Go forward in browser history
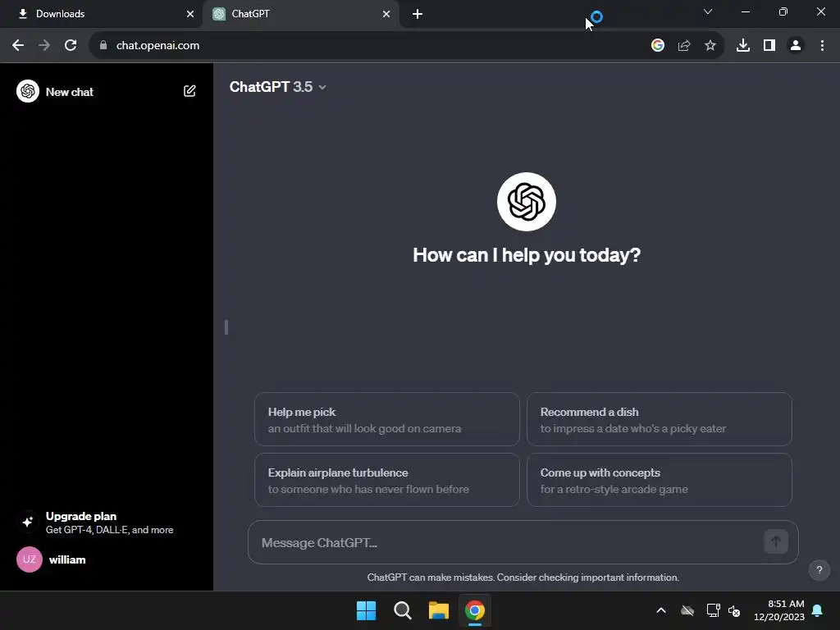Viewport: 840px width, 630px height. [x=44, y=45]
